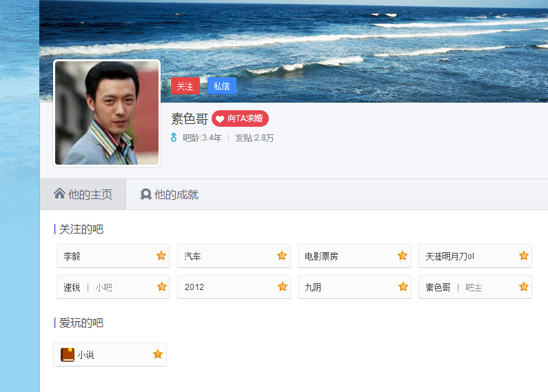Image resolution: width=548 pixels, height=392 pixels.
Task: Click the level star badge on 2012
Action: click(283, 287)
